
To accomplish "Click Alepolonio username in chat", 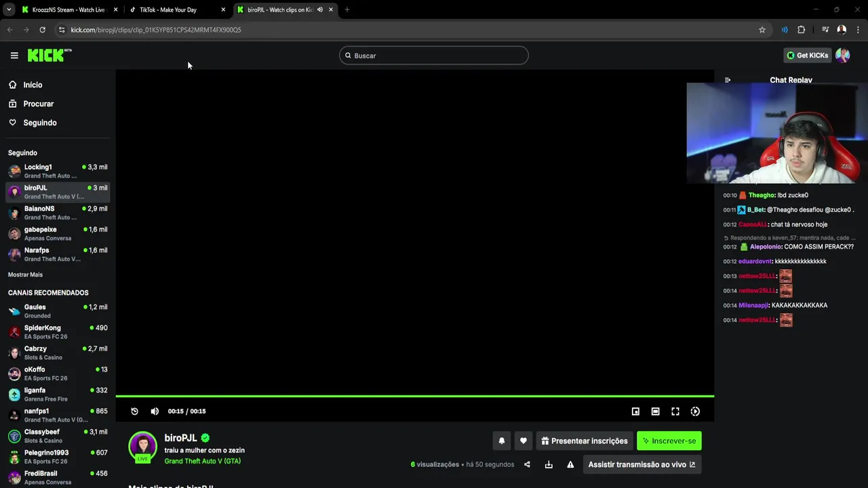I will point(766,247).
